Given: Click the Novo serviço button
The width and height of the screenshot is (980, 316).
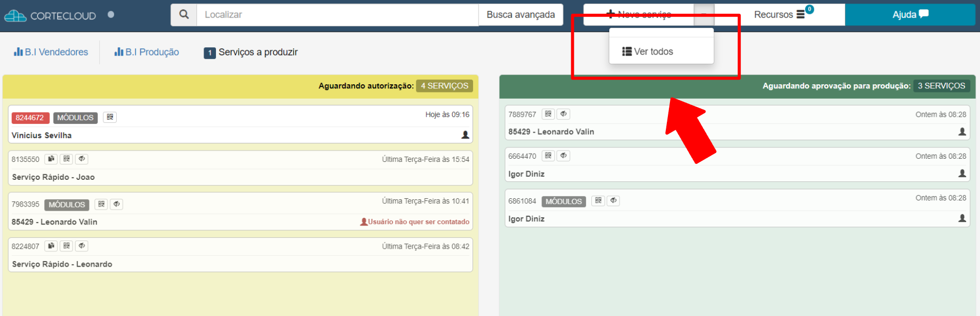Looking at the screenshot, I should click(x=639, y=15).
